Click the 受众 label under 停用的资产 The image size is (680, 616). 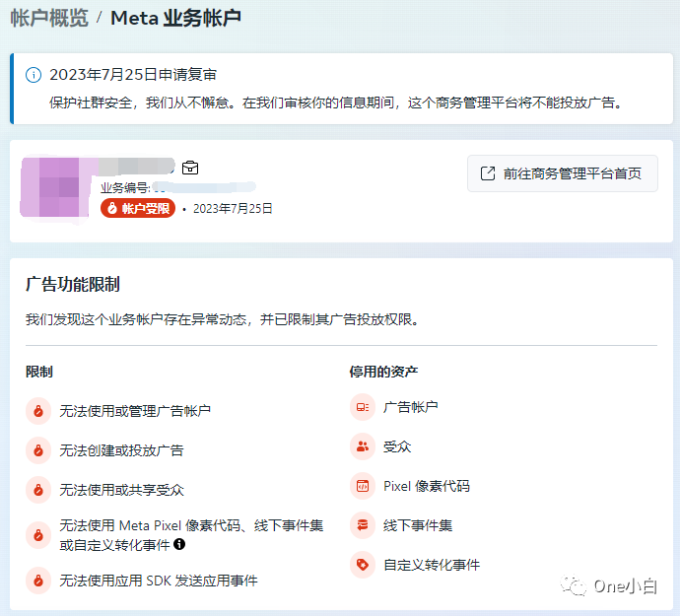click(397, 446)
